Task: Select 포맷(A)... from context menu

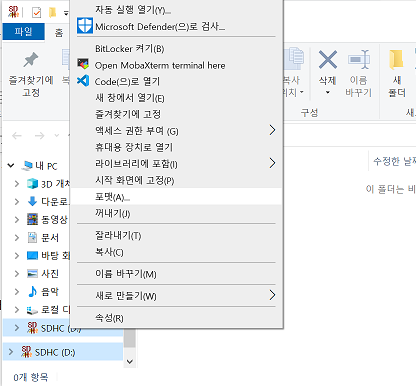Action: click(x=176, y=197)
